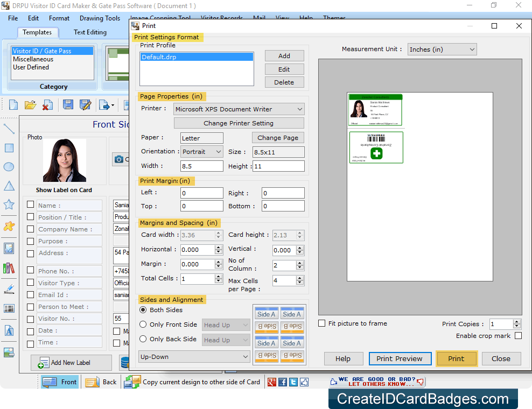Click the page Width input field
Viewport: 532px width, 409px height.
202,166
